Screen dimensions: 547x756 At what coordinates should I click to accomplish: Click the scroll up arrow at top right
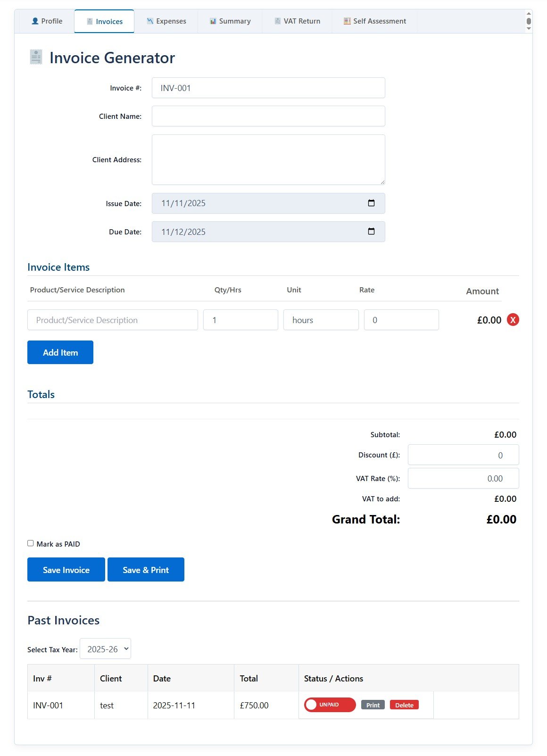pos(529,13)
